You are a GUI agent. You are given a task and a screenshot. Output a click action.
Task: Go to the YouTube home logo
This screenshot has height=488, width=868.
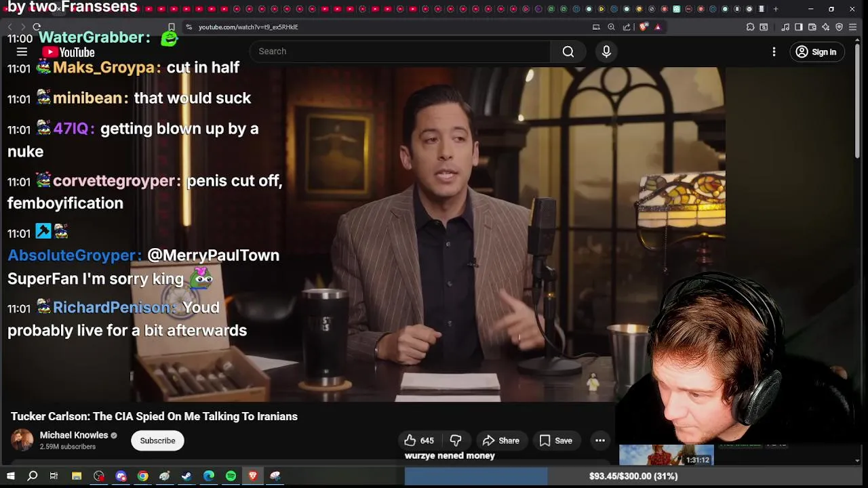coord(68,52)
